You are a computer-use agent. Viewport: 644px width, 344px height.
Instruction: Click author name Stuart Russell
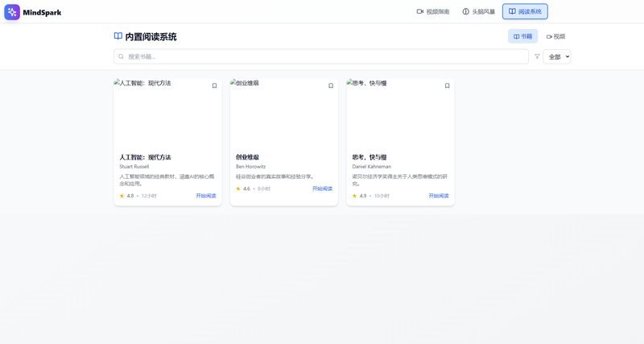(x=134, y=167)
